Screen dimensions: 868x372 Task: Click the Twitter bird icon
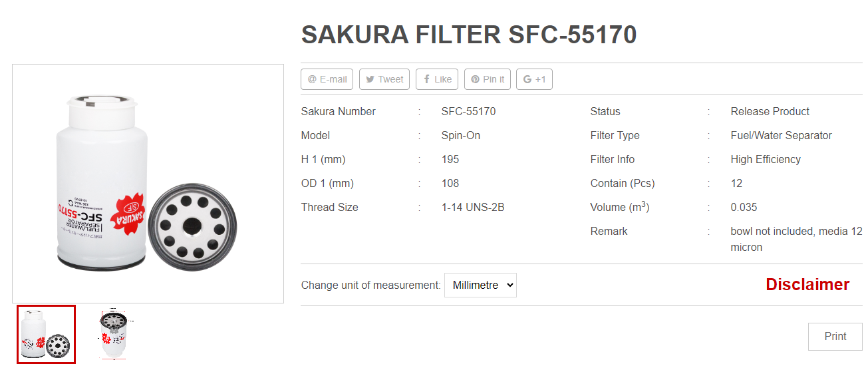coord(370,79)
